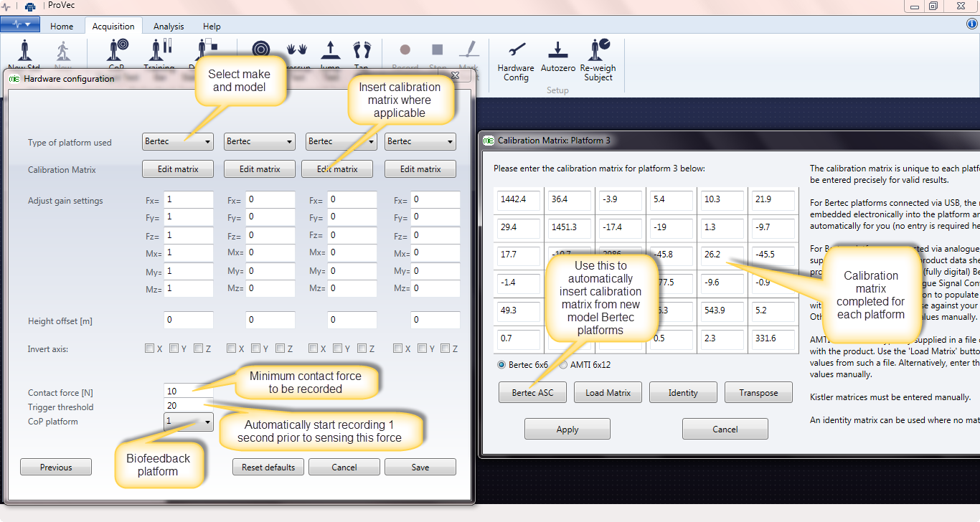Open fourth platform type Bertec dropdown

click(x=420, y=141)
